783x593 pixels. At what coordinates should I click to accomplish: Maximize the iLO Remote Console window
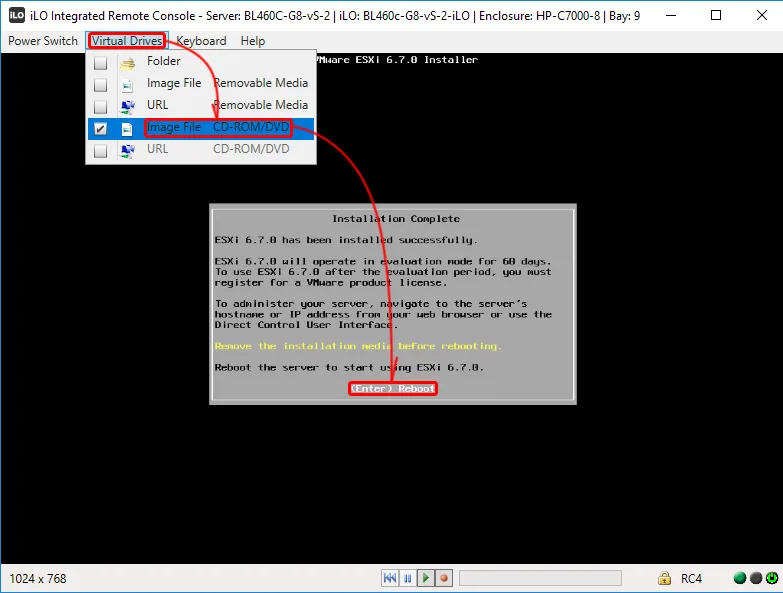[x=716, y=15]
